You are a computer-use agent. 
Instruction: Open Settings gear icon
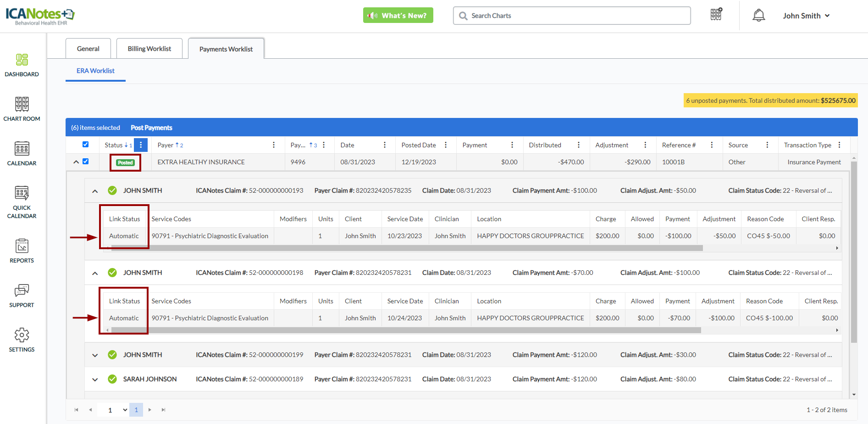[x=22, y=335]
